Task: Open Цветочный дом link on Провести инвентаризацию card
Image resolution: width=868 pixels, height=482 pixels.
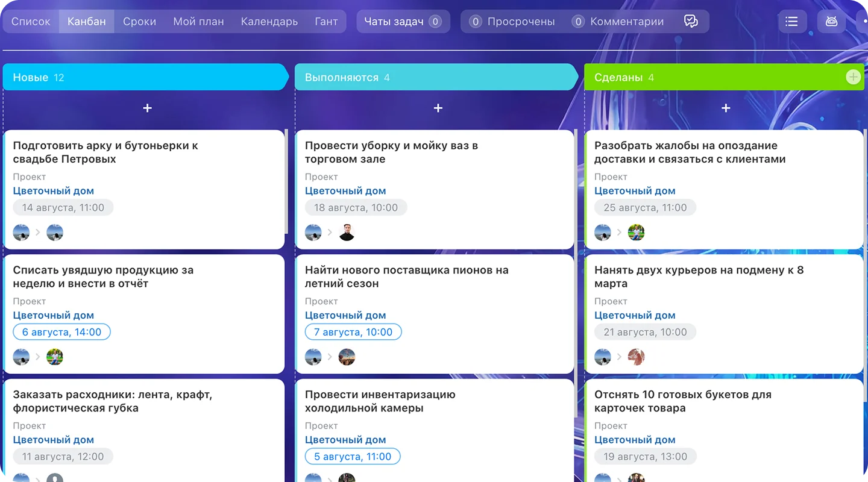Action: coord(345,440)
